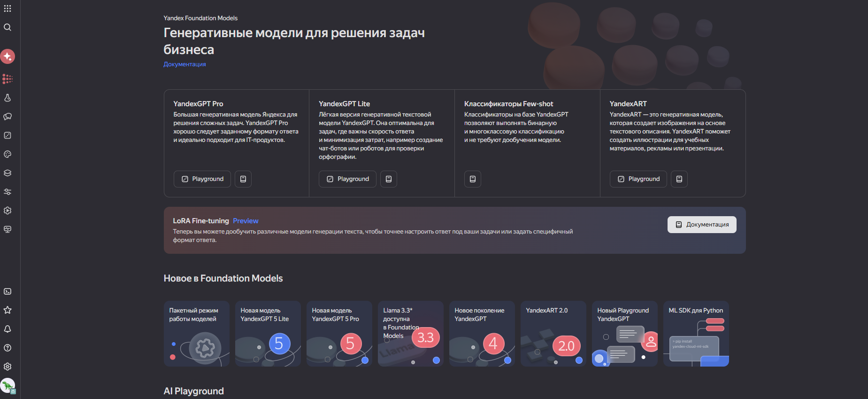Open the Новое поколение YandexGPT card

tap(482, 334)
